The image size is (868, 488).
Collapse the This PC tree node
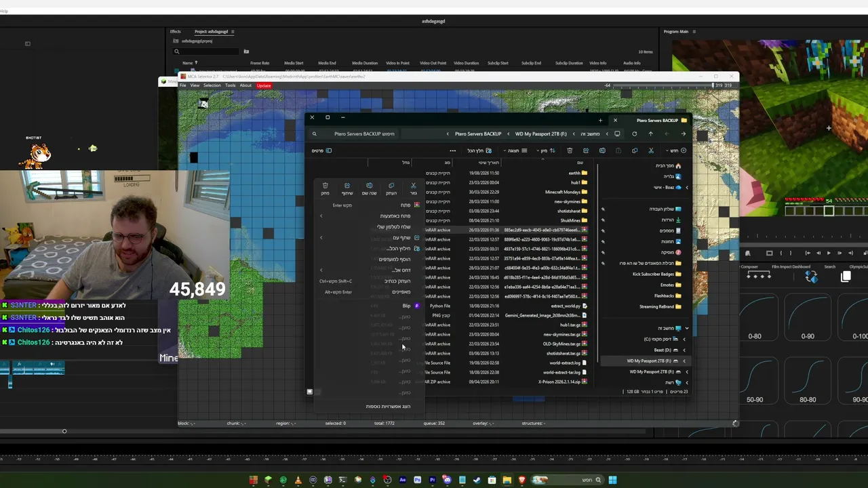coord(687,328)
